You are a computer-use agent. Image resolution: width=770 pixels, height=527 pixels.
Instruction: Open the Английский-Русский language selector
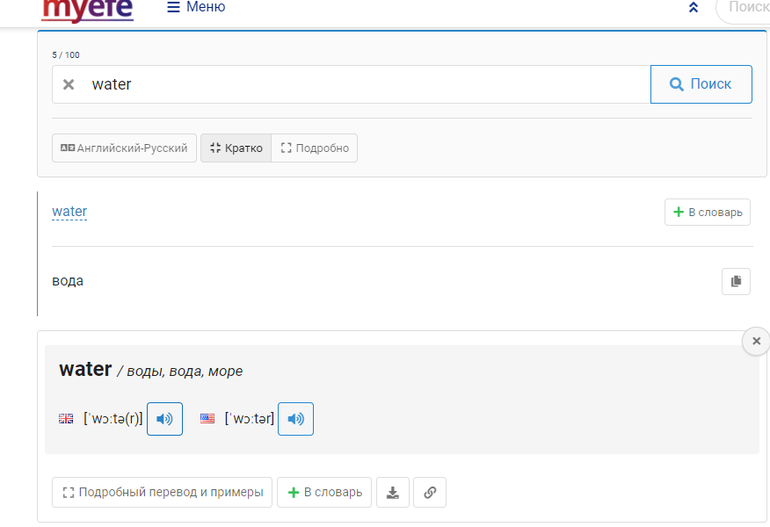pos(124,148)
